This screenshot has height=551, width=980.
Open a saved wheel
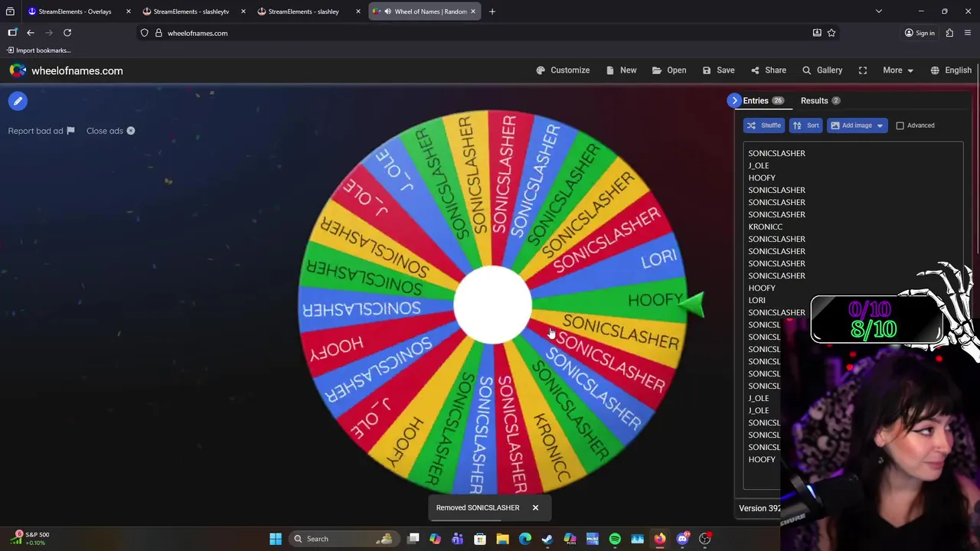(669, 70)
